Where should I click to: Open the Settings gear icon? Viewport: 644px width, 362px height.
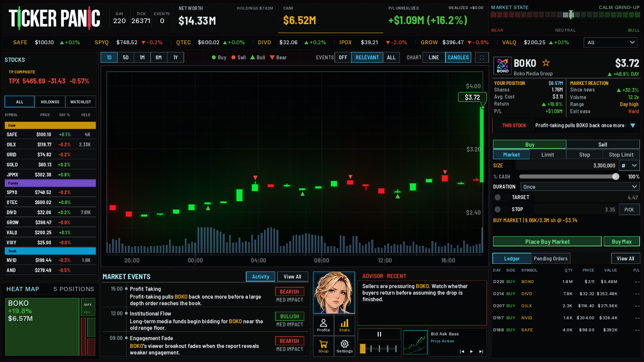344,347
